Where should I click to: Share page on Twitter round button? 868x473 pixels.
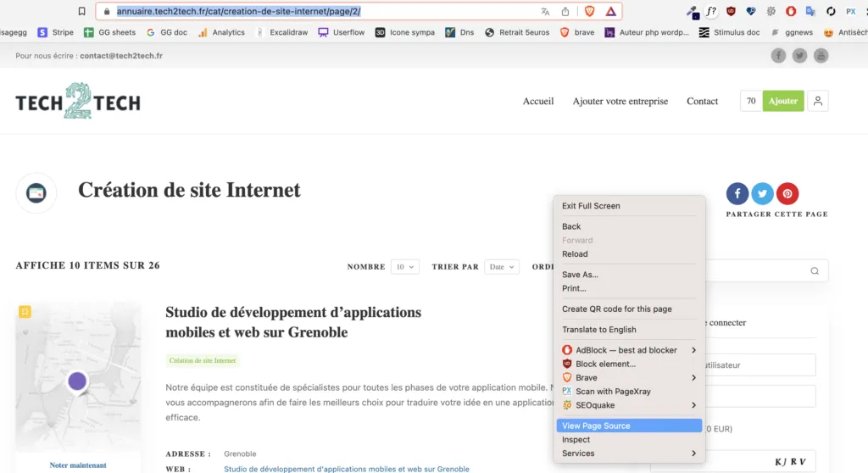(x=762, y=193)
